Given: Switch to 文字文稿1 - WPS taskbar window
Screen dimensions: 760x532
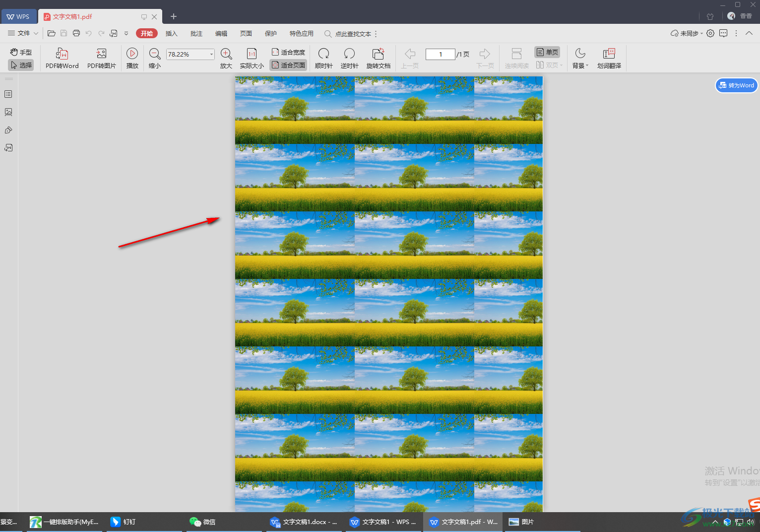Looking at the screenshot, I should 383,522.
